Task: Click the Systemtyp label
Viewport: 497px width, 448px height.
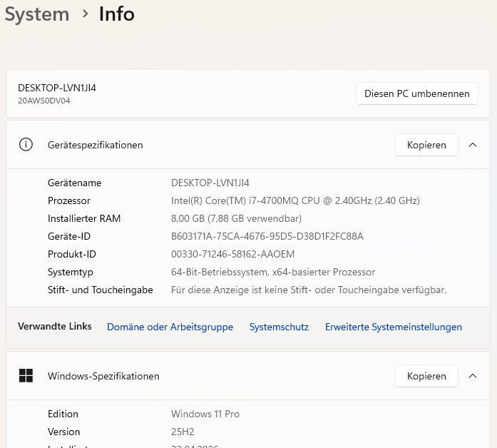Action: click(71, 272)
